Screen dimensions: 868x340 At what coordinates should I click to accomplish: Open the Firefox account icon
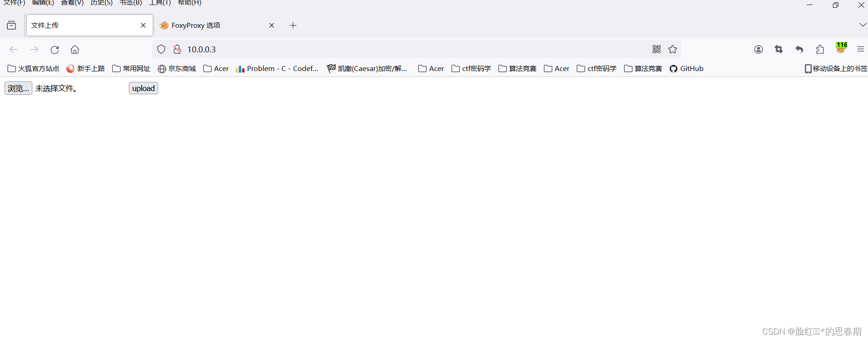tap(758, 50)
